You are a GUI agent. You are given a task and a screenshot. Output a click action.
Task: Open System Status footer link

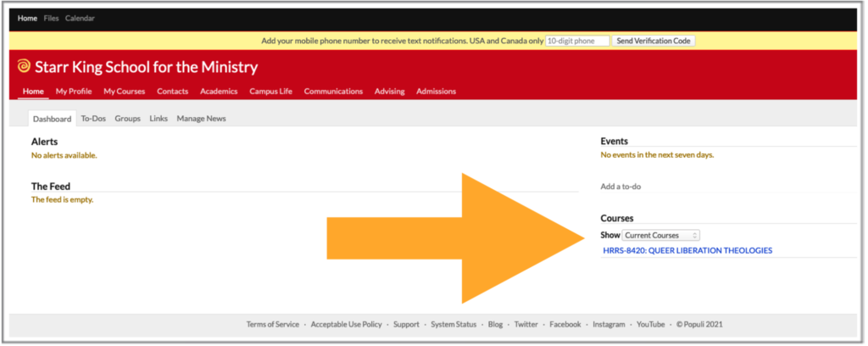click(x=453, y=325)
